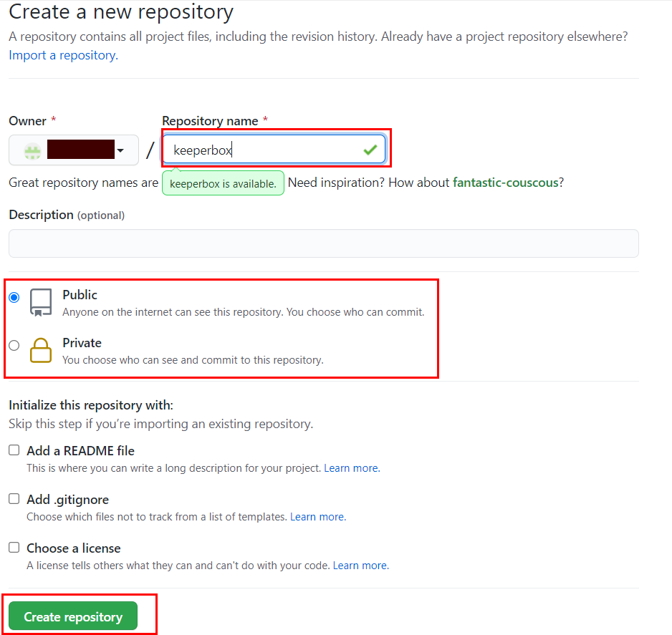Image resolution: width=672 pixels, height=635 pixels.
Task: Click the 'Choose a license' label
Action: tap(74, 548)
